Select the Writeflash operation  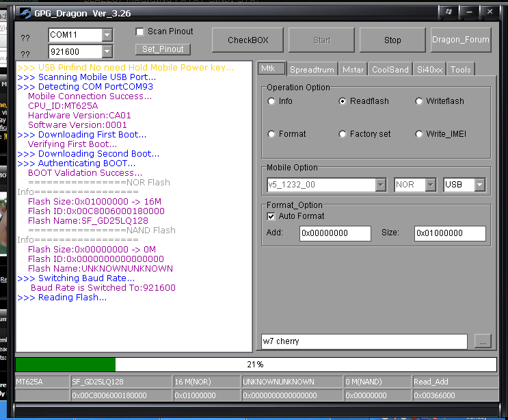point(419,101)
